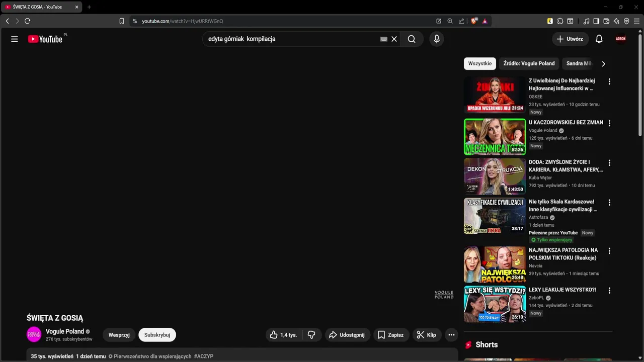Open the Brave Shields lion icon
This screenshot has width=644, height=362.
pos(474,21)
